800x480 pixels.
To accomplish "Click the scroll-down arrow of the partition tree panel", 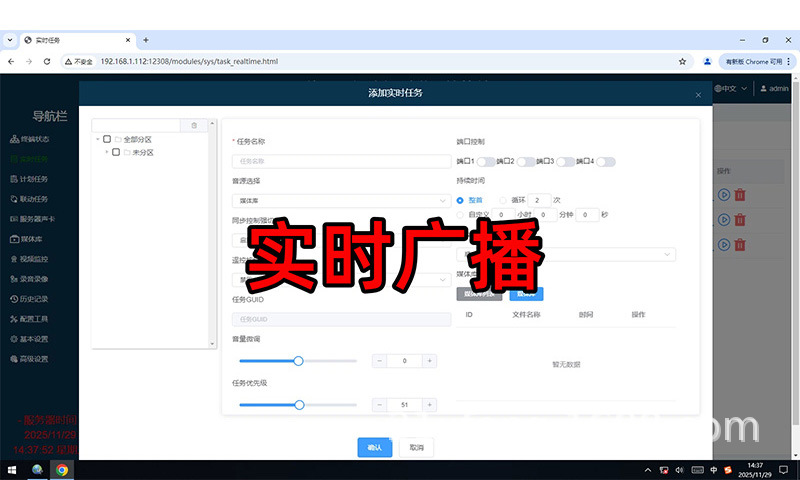I will (213, 344).
